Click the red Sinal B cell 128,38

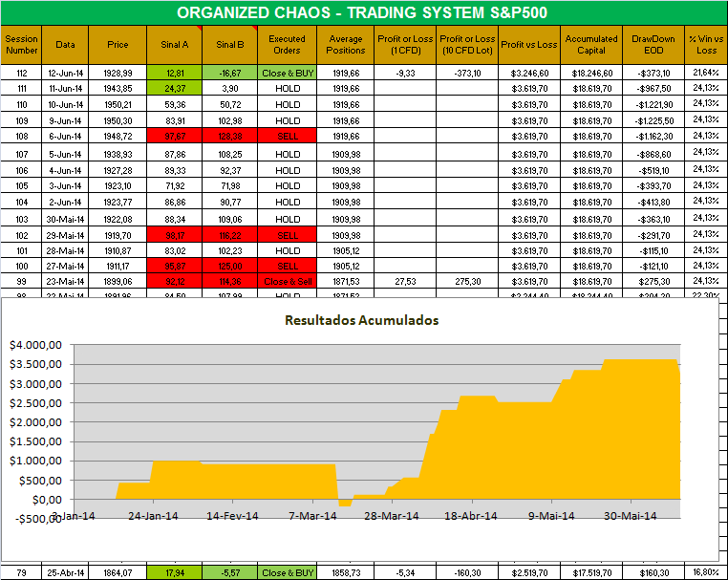click(230, 136)
